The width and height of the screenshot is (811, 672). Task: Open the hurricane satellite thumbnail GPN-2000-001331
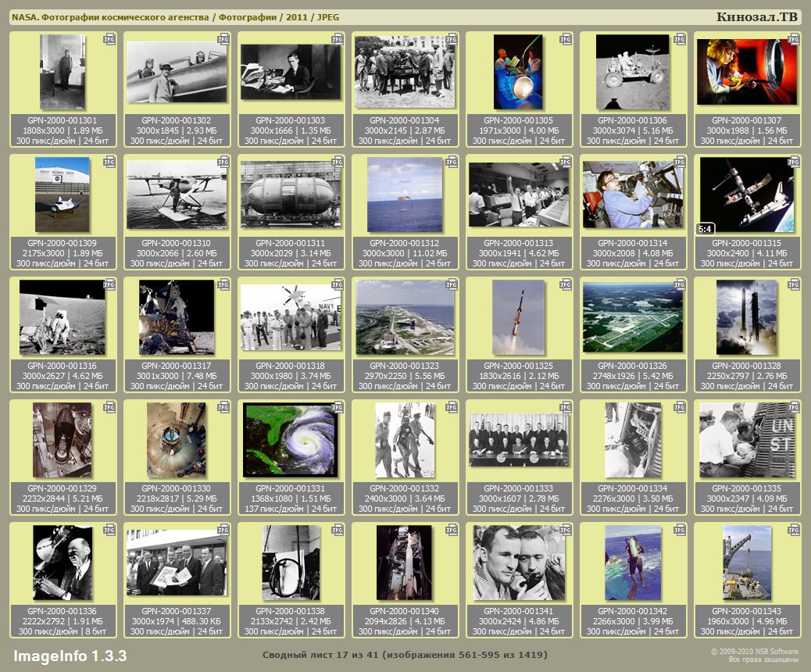click(290, 440)
